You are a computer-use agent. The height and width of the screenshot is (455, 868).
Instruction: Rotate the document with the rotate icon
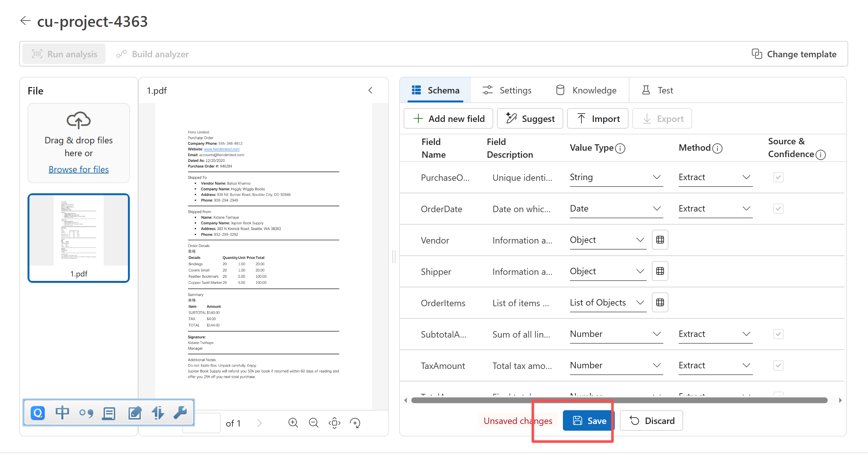(355, 423)
